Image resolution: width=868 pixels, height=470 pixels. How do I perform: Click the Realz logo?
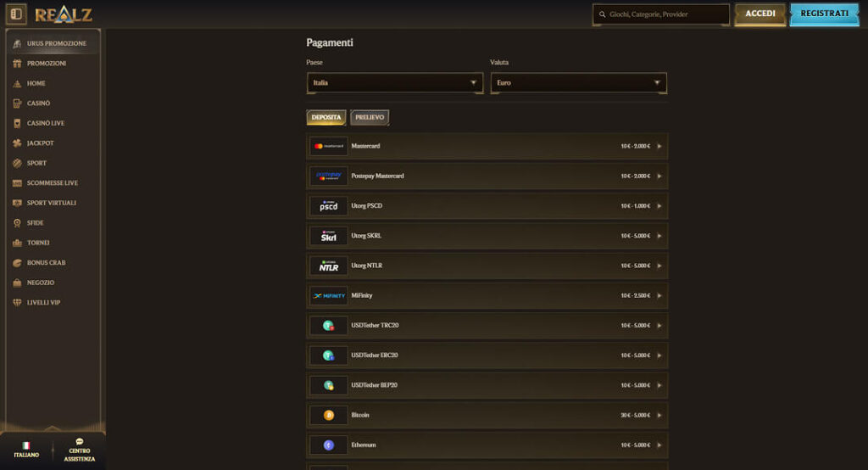click(63, 14)
